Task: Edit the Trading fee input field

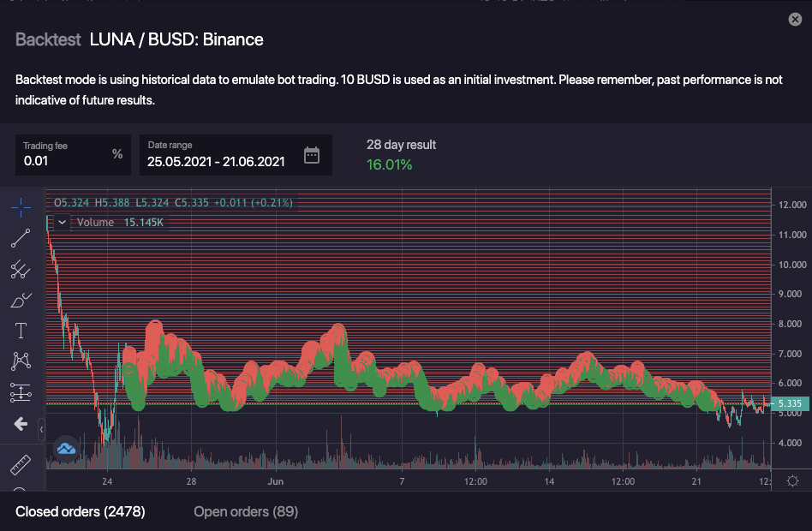Action: 64,160
